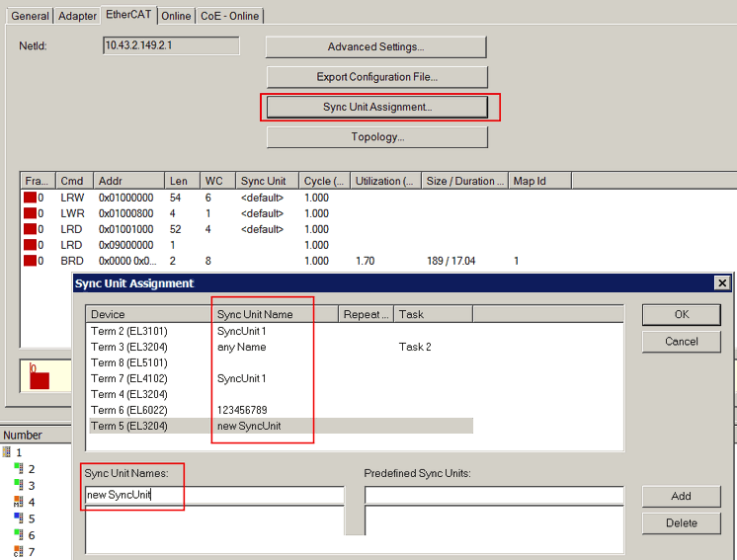Click the orange terminal icon for number 4
Viewport: 737px width, 560px height.
click(18, 502)
